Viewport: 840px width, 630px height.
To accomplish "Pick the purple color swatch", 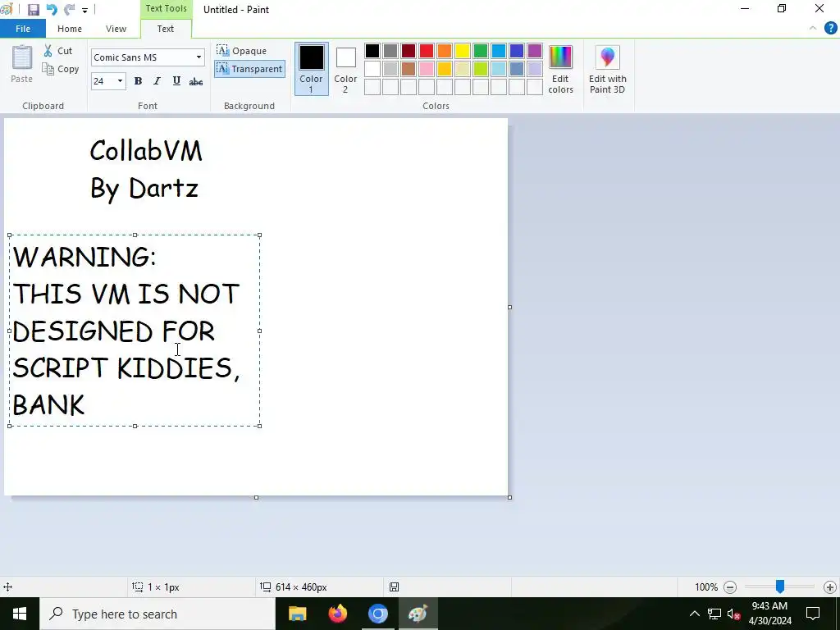I will [535, 51].
